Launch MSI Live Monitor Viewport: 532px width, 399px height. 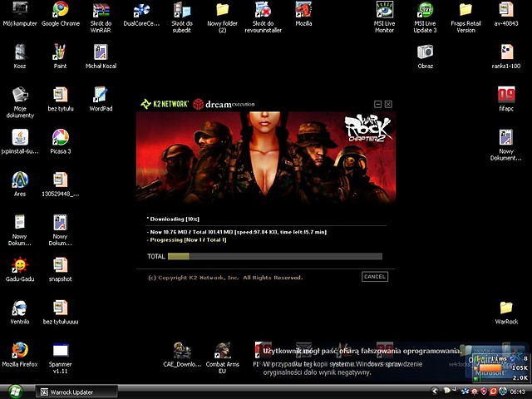tap(384, 17)
